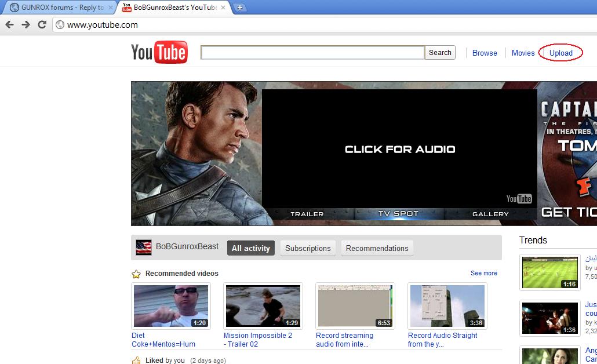Select the All activity tab
Image resolution: width=597 pixels, height=364 pixels.
coord(250,248)
